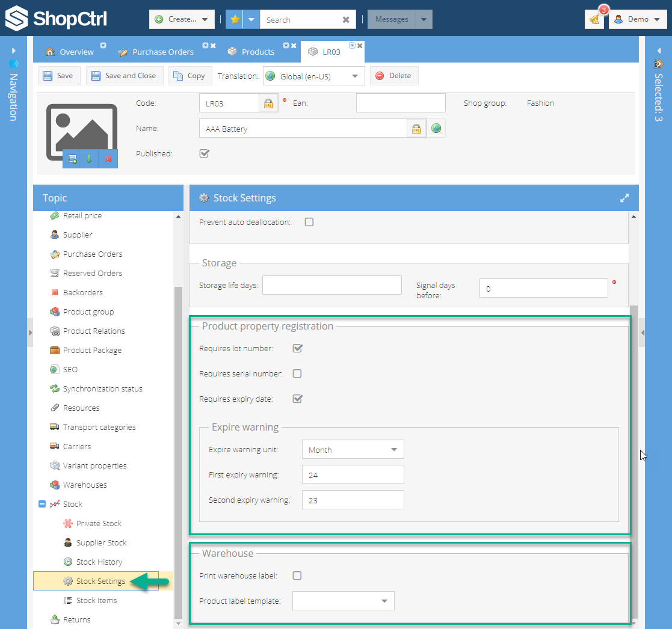Click the globe translation icon beside Name
The width and height of the screenshot is (672, 629).
tap(436, 128)
